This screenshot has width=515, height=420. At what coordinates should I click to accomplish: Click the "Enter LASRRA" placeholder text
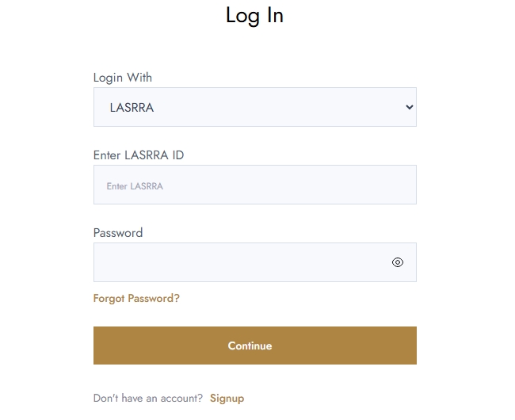(135, 186)
